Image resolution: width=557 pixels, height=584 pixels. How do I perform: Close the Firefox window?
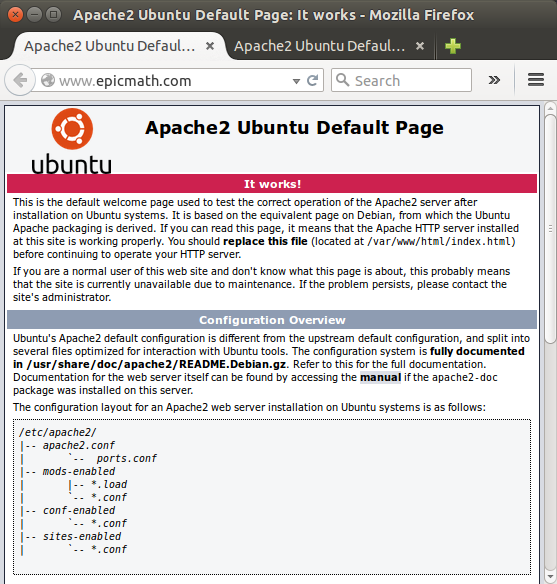(15, 15)
